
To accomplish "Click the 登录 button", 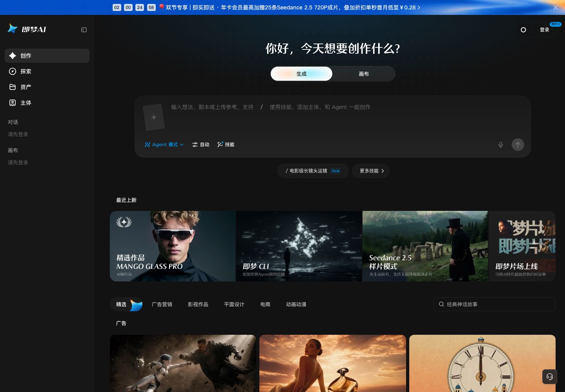I will pyautogui.click(x=545, y=30).
